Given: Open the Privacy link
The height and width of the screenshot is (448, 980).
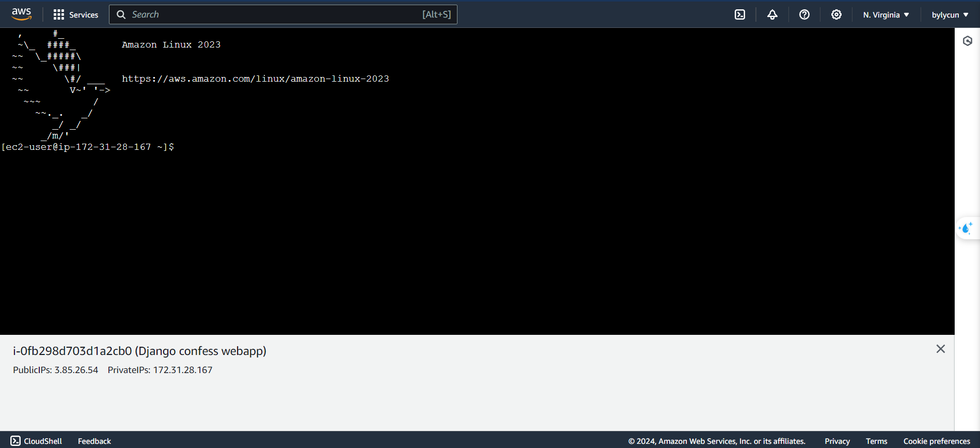Looking at the screenshot, I should tap(837, 441).
